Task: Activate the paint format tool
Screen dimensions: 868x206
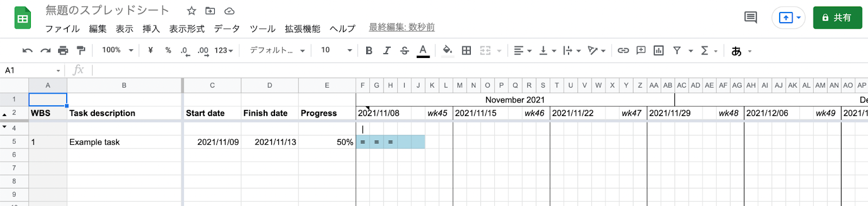Action: (x=81, y=50)
